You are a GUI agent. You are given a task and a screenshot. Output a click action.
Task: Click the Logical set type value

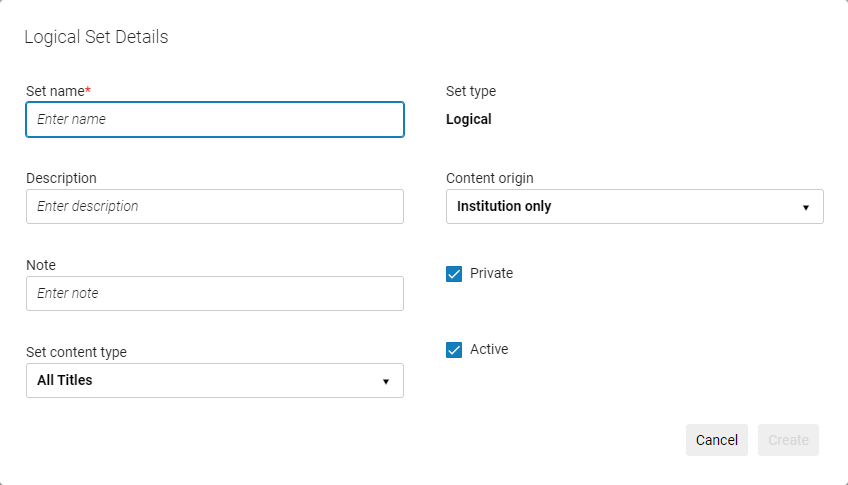[x=468, y=119]
